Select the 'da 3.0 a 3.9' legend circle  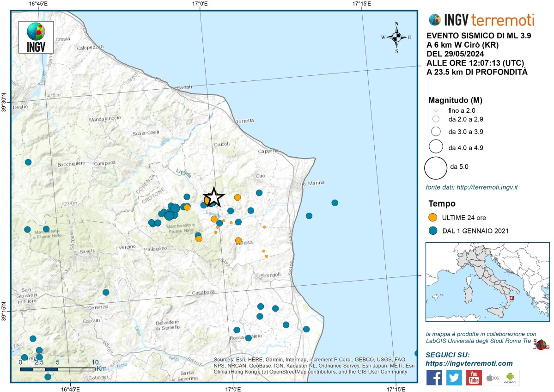[x=435, y=131]
